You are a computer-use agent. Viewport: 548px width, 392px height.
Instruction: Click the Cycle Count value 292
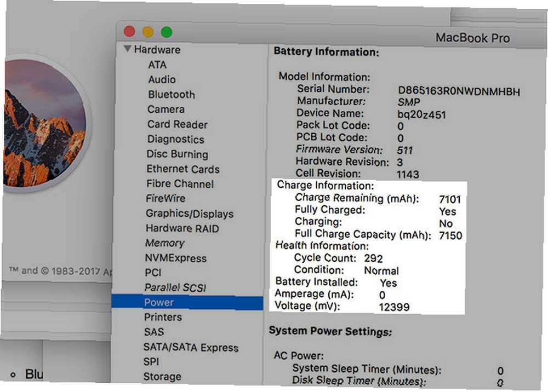(x=373, y=258)
